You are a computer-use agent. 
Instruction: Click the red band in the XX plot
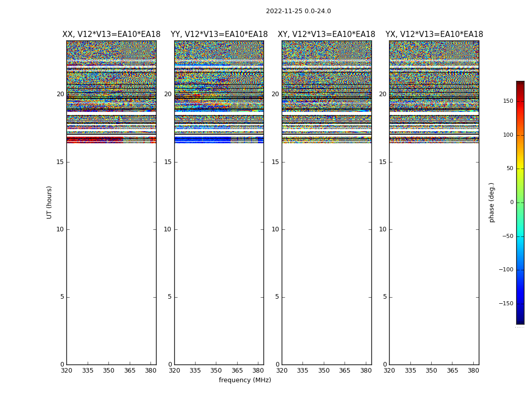point(95,140)
